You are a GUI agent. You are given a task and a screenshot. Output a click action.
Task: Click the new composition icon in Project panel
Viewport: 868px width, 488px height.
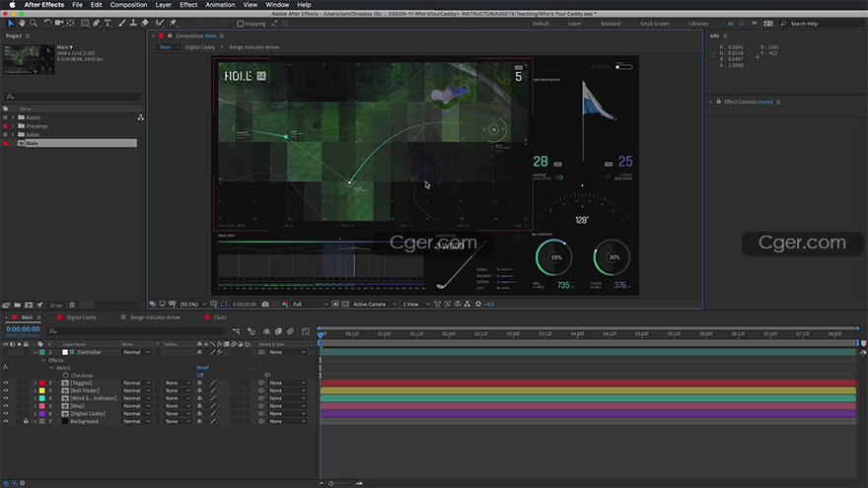point(29,305)
